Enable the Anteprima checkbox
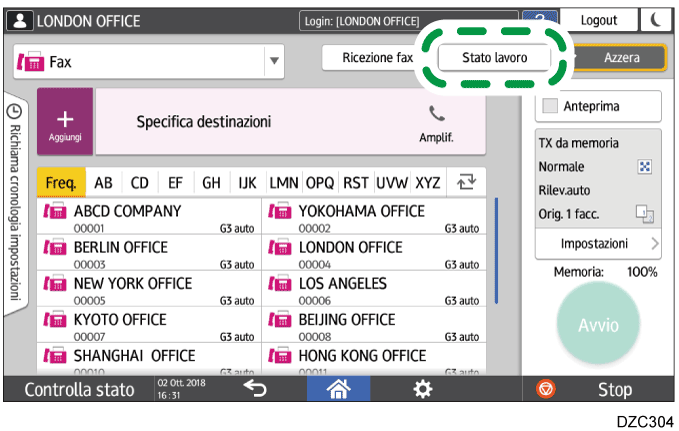The width and height of the screenshot is (679, 431). (x=550, y=106)
